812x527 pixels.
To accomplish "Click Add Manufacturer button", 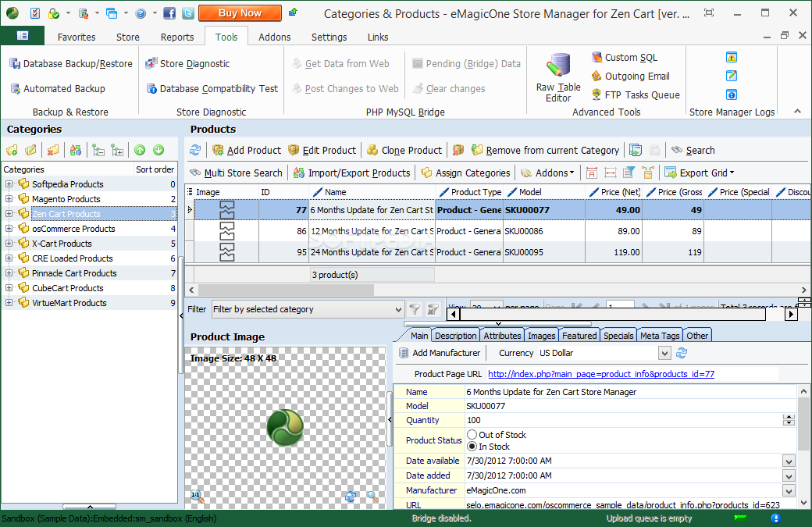I will (440, 353).
